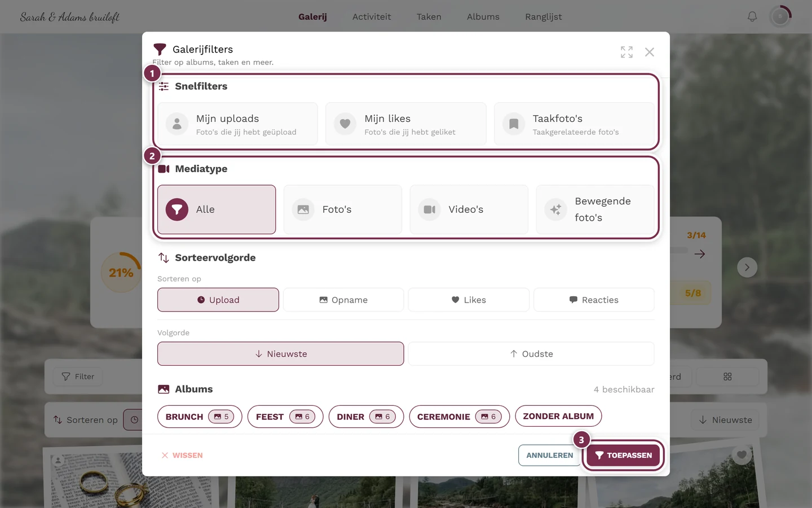812x508 pixels.
Task: Click the next arrow chevron behind the dialog
Action: 747,268
